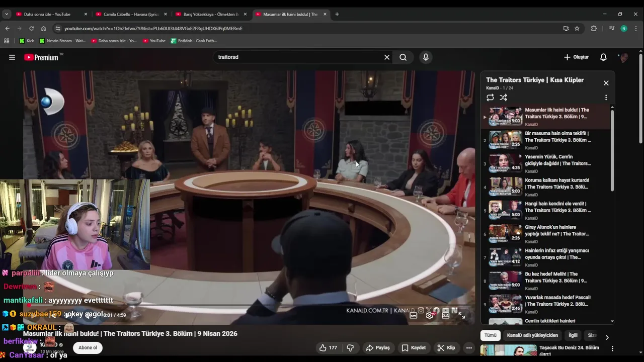Enter fullscreen from the player controls

462,315
